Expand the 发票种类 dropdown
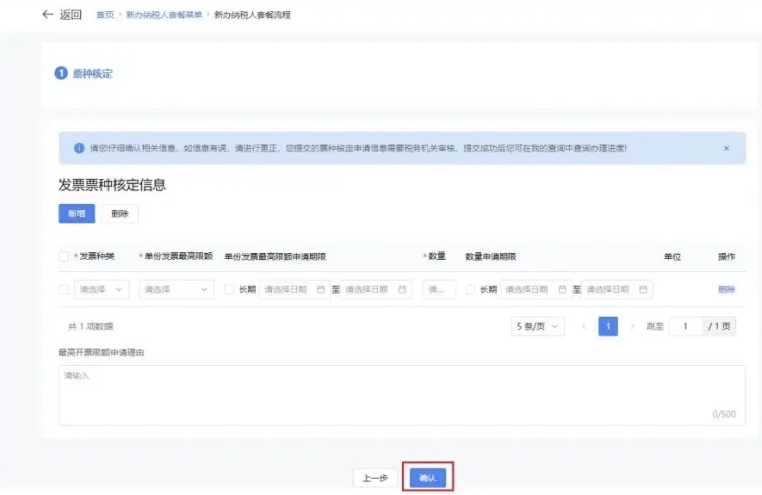The width and height of the screenshot is (762, 495). 102,290
